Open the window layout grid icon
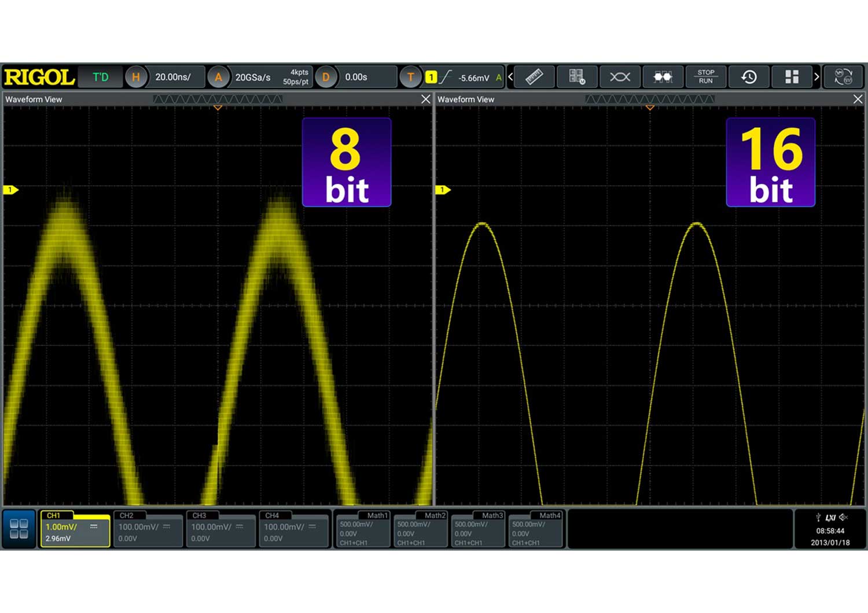This screenshot has height=613, width=868. click(x=792, y=77)
